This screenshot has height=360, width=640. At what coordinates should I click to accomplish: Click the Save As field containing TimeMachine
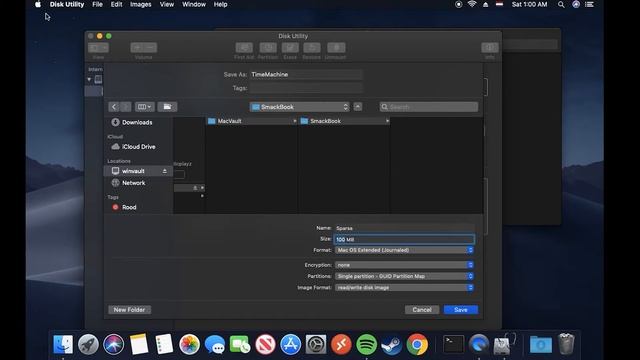(x=306, y=74)
